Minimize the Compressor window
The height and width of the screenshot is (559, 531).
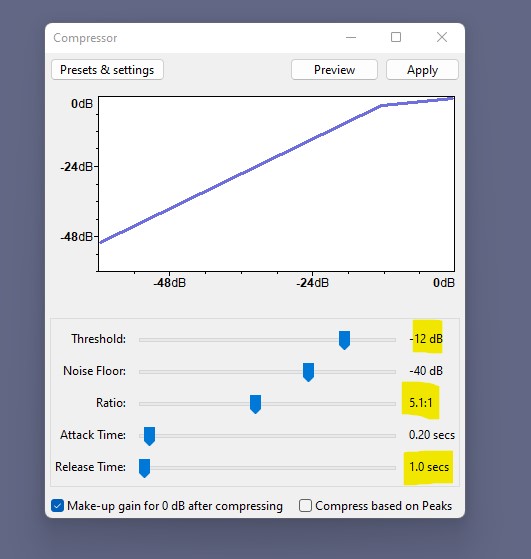point(351,37)
